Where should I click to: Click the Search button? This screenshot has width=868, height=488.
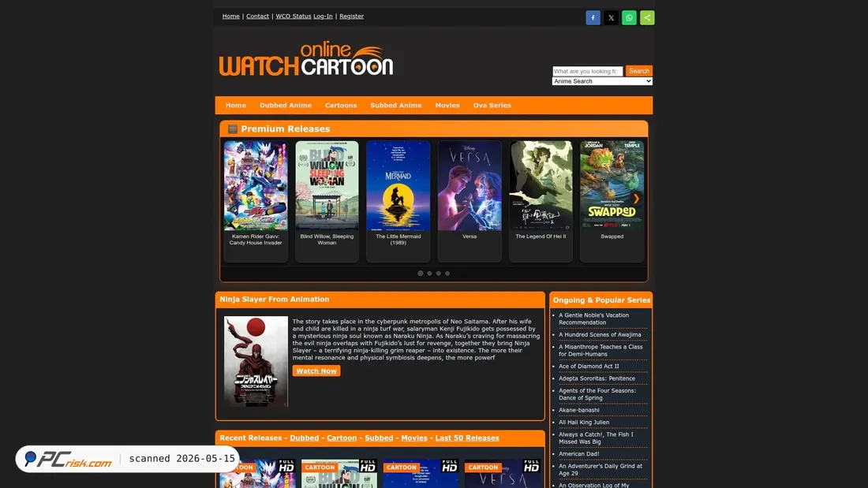[639, 71]
